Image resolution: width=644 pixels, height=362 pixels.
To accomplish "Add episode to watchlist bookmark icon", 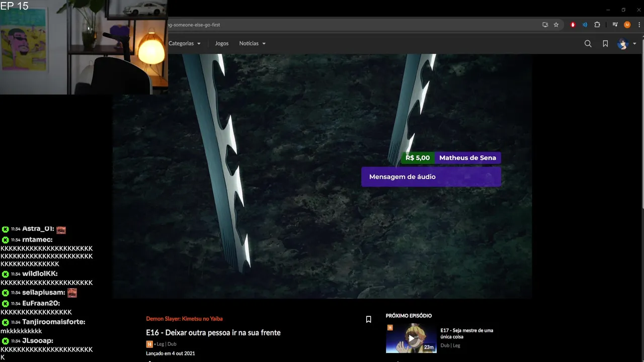I will 368,319.
